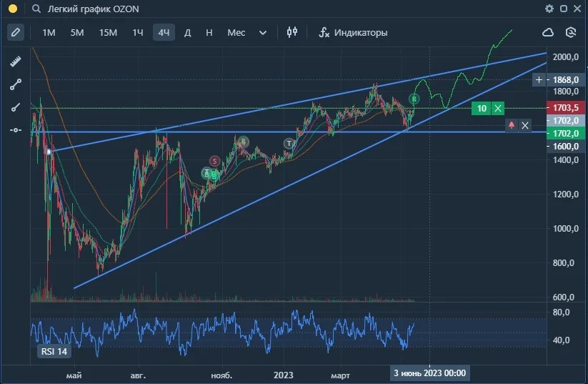Open widget settings gear icon

point(549,9)
